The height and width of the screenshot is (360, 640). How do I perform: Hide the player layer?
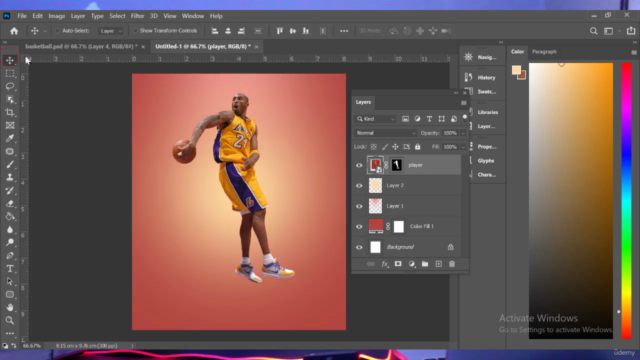pos(359,165)
